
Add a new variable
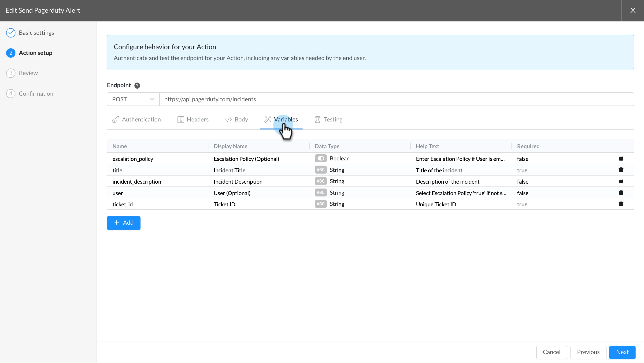[x=123, y=223]
